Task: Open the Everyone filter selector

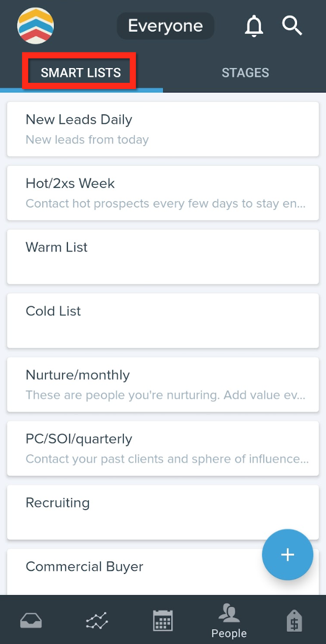Action: (x=166, y=25)
